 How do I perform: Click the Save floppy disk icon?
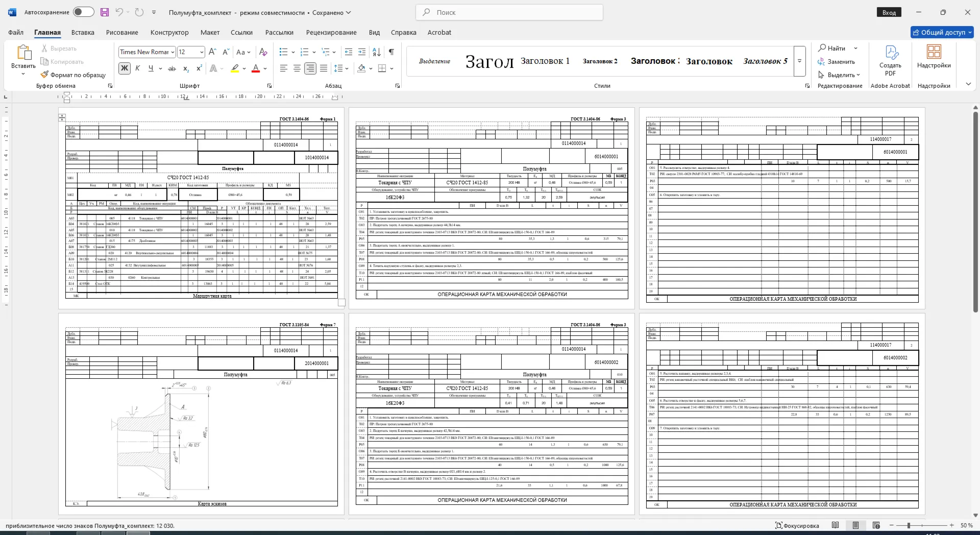[x=105, y=12]
